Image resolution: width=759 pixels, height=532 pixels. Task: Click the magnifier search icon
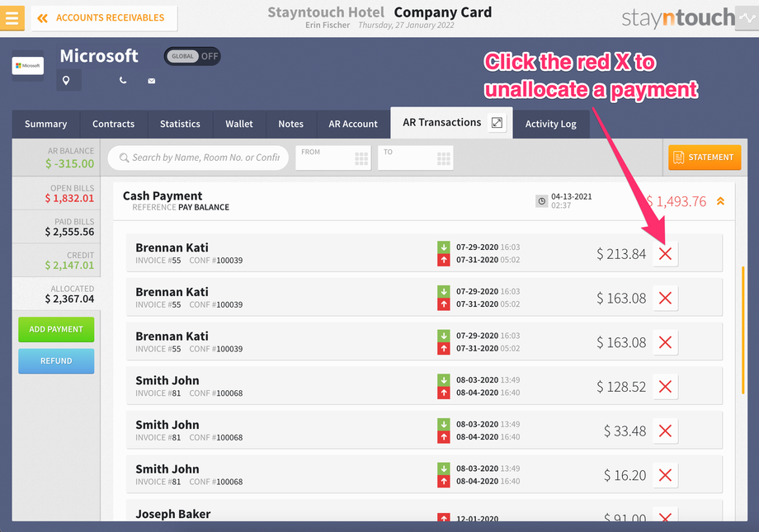tap(124, 158)
